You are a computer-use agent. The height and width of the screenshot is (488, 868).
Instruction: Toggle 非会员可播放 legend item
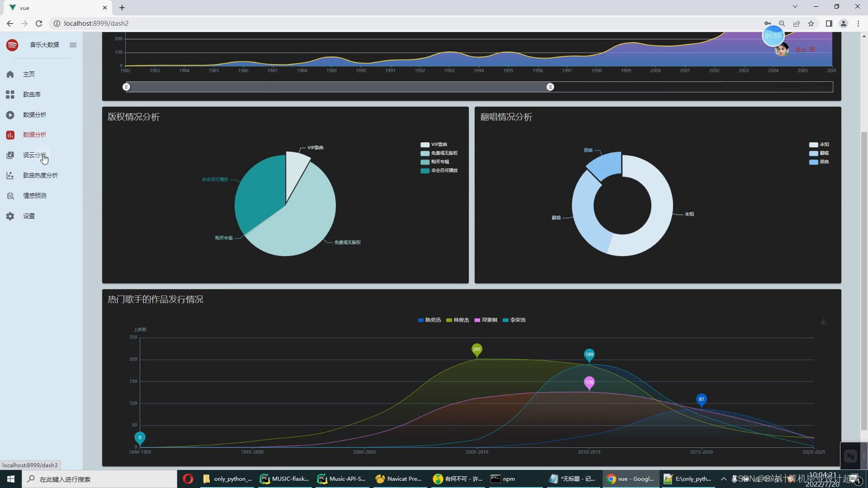pos(439,170)
